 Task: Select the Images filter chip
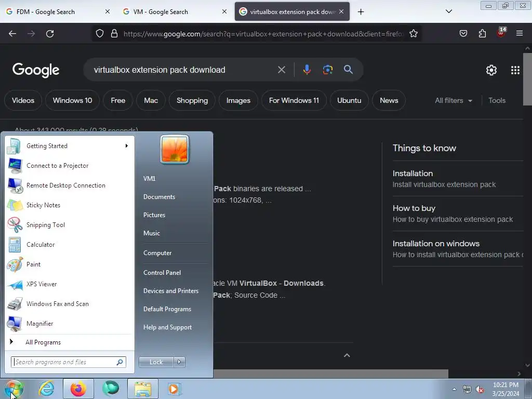(238, 100)
